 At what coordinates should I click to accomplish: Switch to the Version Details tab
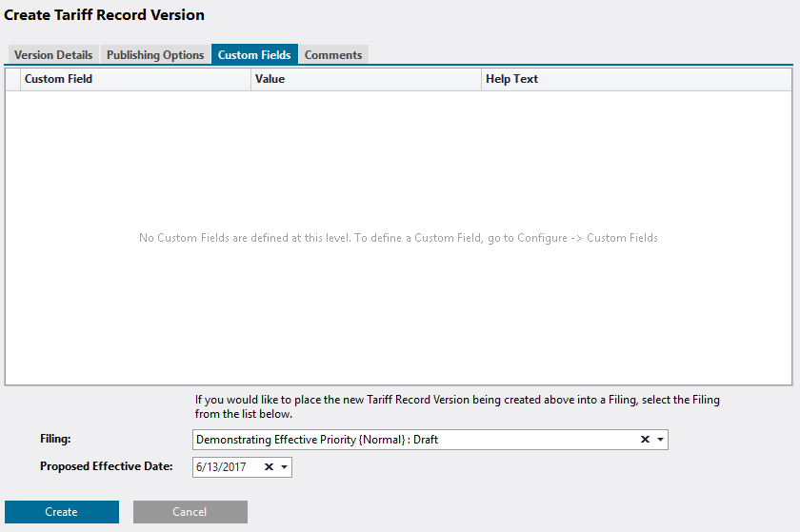[53, 55]
